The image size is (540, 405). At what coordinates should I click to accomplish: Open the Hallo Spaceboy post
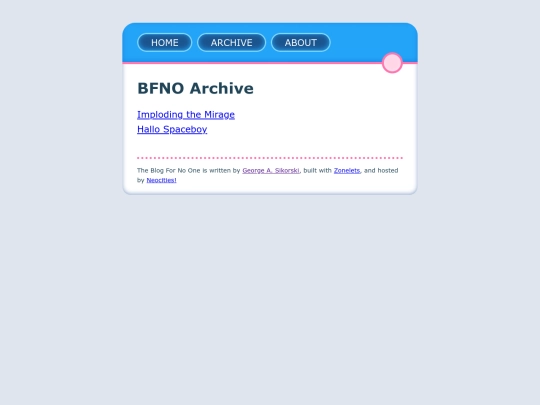172,129
